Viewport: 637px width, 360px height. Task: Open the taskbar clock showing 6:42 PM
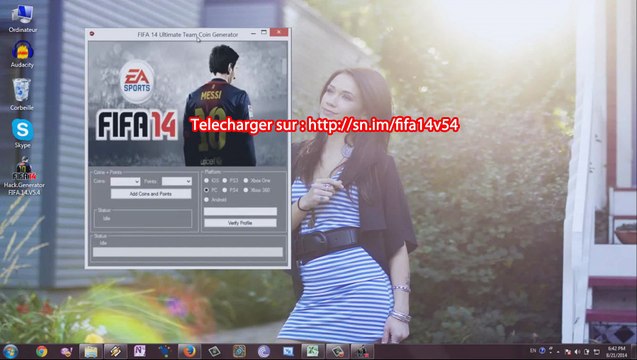point(617,351)
